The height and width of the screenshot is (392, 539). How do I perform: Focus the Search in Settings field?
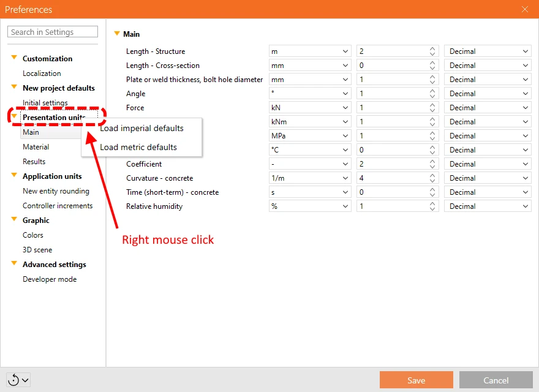[x=53, y=32]
